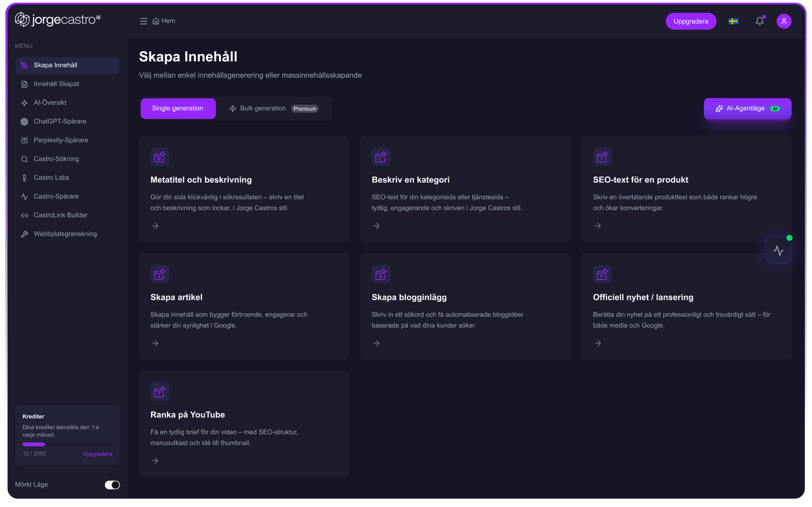
Task: Open Metatitel och beskrivning card arrow
Action: pyautogui.click(x=155, y=226)
